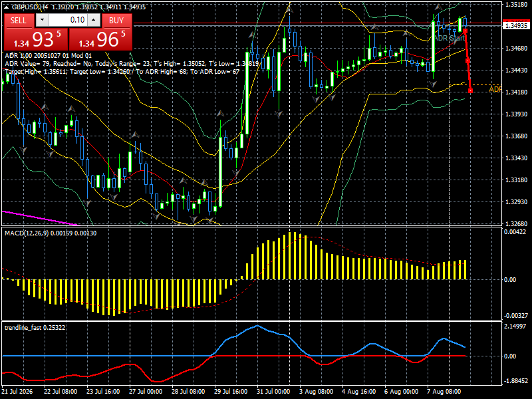Click the 22 Jul 08:00 time label
Viewport: 532px width, 399px height.
61,391
